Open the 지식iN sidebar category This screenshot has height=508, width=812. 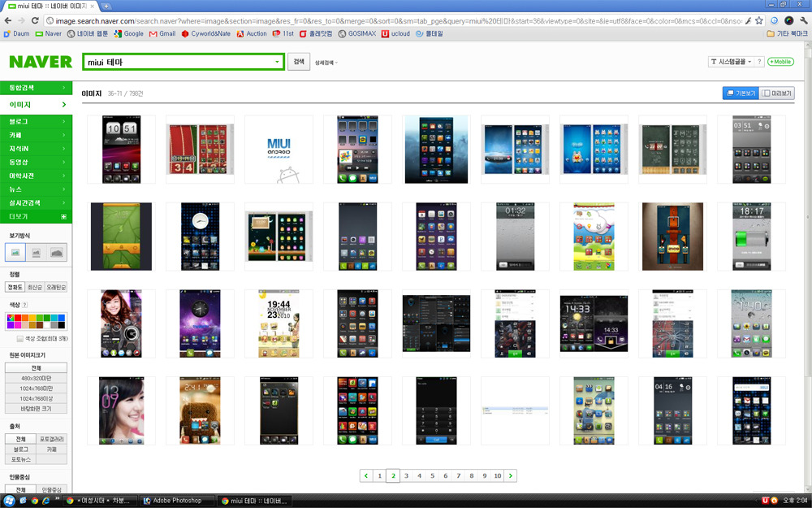[x=36, y=148]
